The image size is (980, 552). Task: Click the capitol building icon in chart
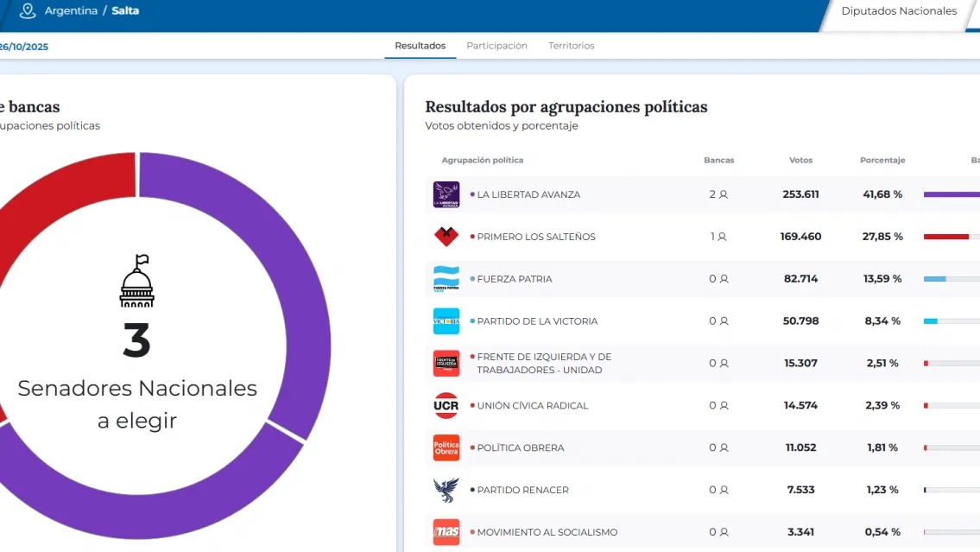coord(137,282)
